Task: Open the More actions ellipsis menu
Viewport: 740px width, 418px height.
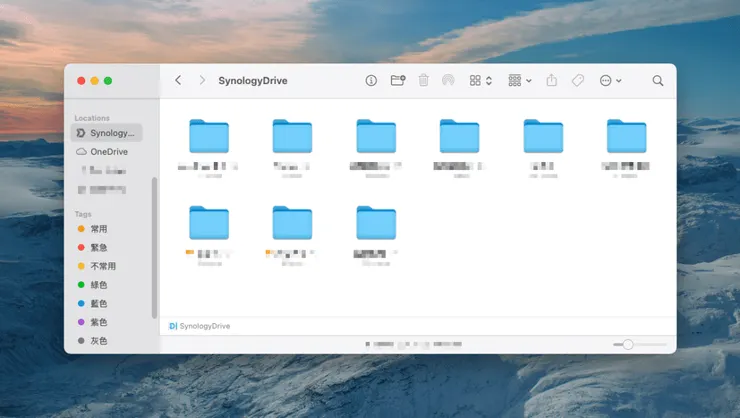Action: [x=610, y=81]
